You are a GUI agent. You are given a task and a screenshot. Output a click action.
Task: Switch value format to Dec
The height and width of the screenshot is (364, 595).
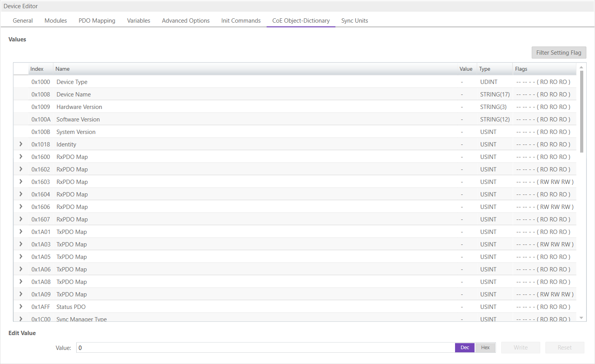464,348
